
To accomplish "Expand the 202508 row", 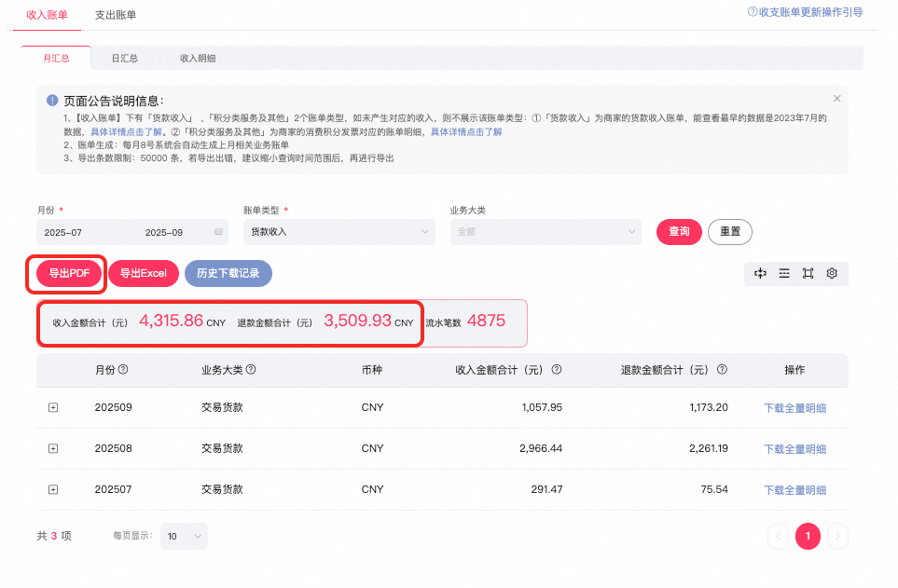I will (x=53, y=448).
